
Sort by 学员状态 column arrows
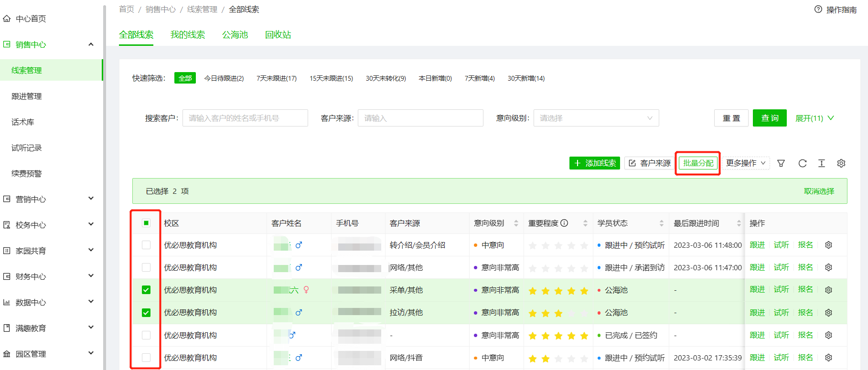[662, 223]
